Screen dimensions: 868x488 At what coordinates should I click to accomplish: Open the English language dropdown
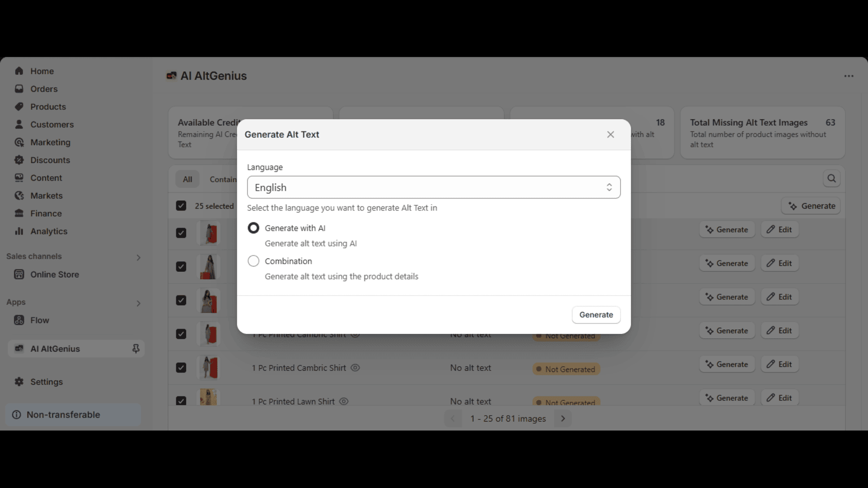[x=433, y=187]
